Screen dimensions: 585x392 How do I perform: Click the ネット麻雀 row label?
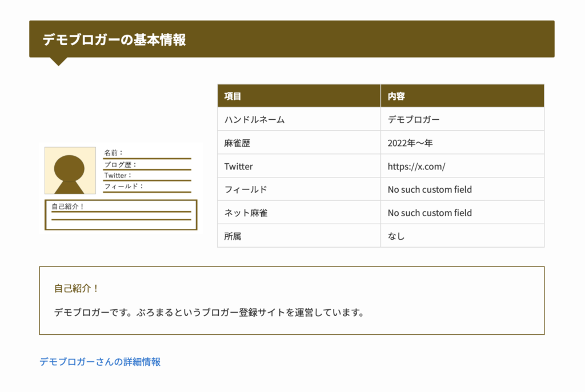(x=246, y=213)
